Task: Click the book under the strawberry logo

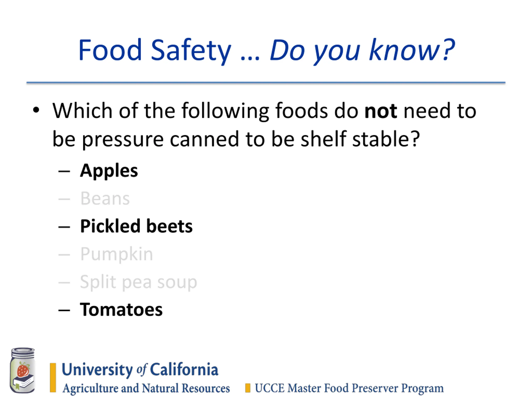Action: tap(23, 382)
